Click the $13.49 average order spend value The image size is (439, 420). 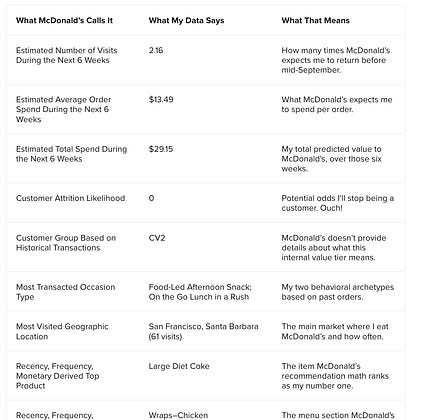pyautogui.click(x=161, y=99)
